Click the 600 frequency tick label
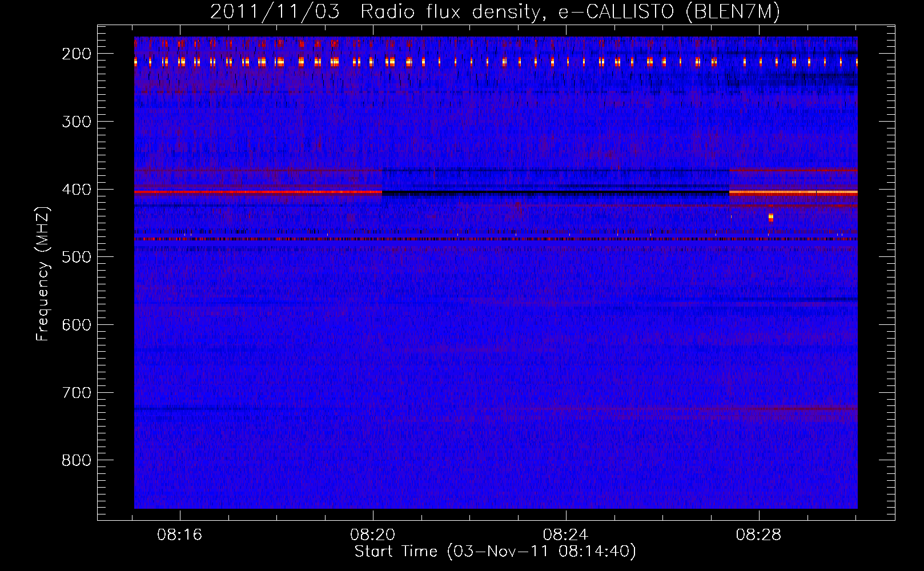The width and height of the screenshot is (924, 571). 76,325
